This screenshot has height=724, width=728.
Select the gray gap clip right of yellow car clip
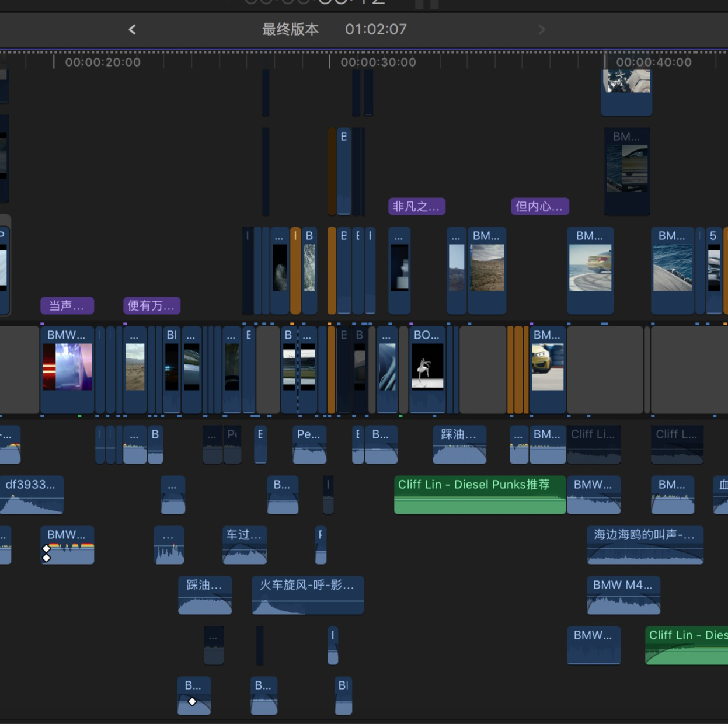pos(605,370)
